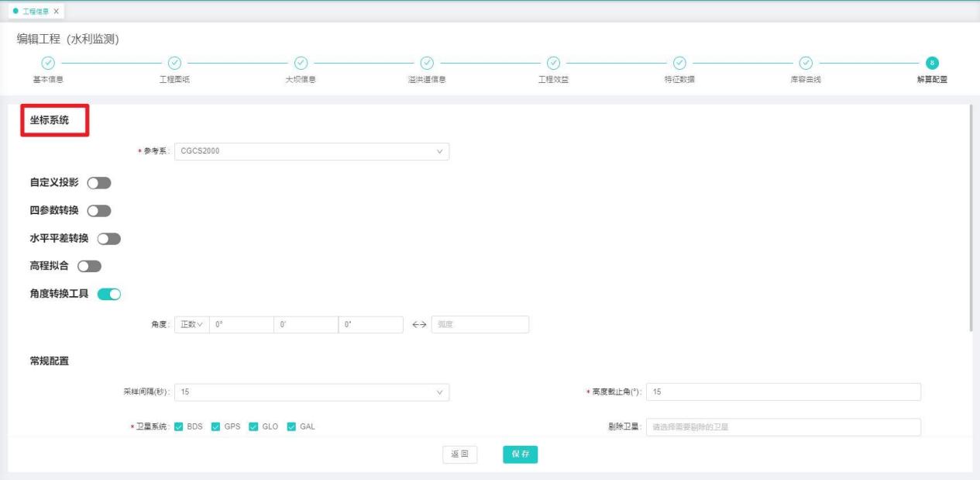Expand the 采样间隔(秒) dropdown
Screen dimensions: 980x480
311,392
